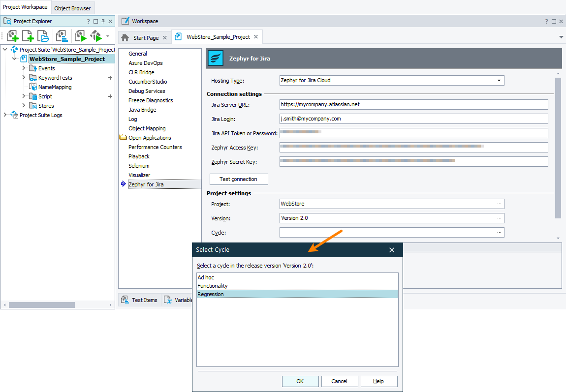Toggle auto-hide pin on Project Explorer
The image size is (566, 392).
[103, 21]
